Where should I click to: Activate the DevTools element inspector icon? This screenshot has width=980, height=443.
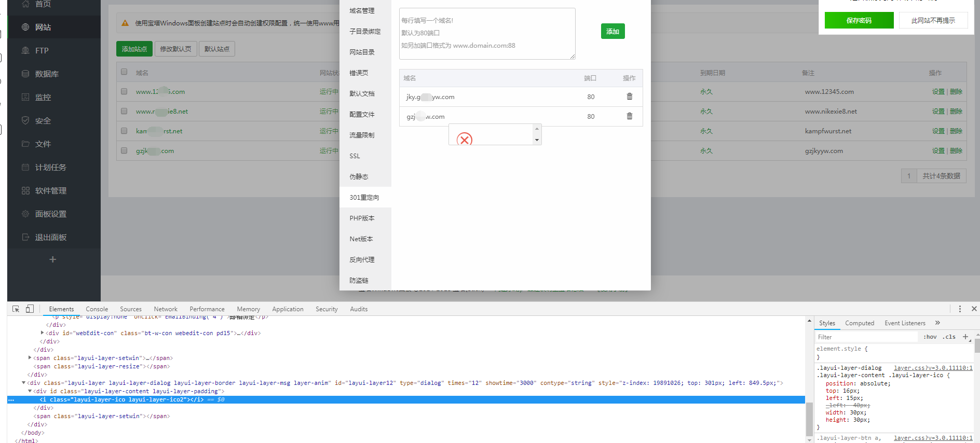point(16,309)
